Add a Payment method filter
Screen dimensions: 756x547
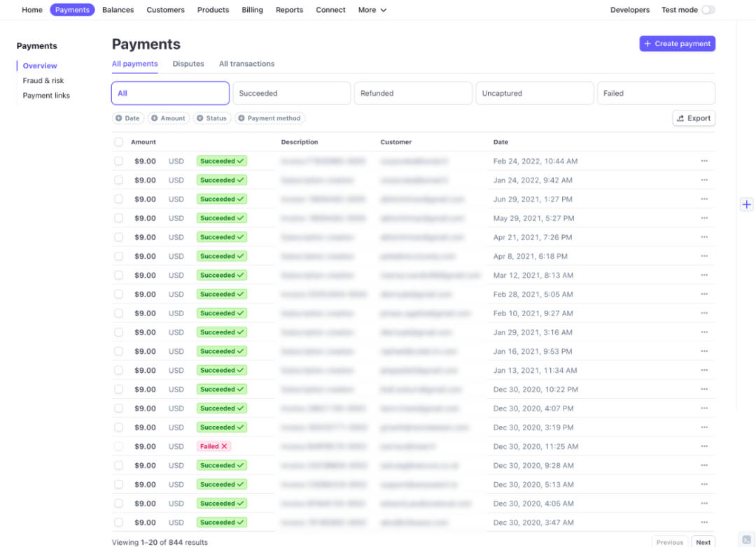click(269, 118)
